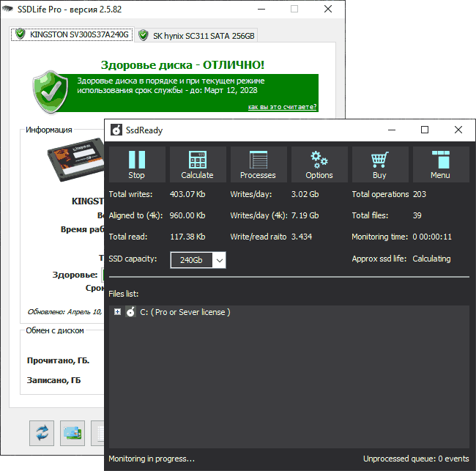Click the Total files value 39
The width and height of the screenshot is (476, 471).
[x=417, y=215]
